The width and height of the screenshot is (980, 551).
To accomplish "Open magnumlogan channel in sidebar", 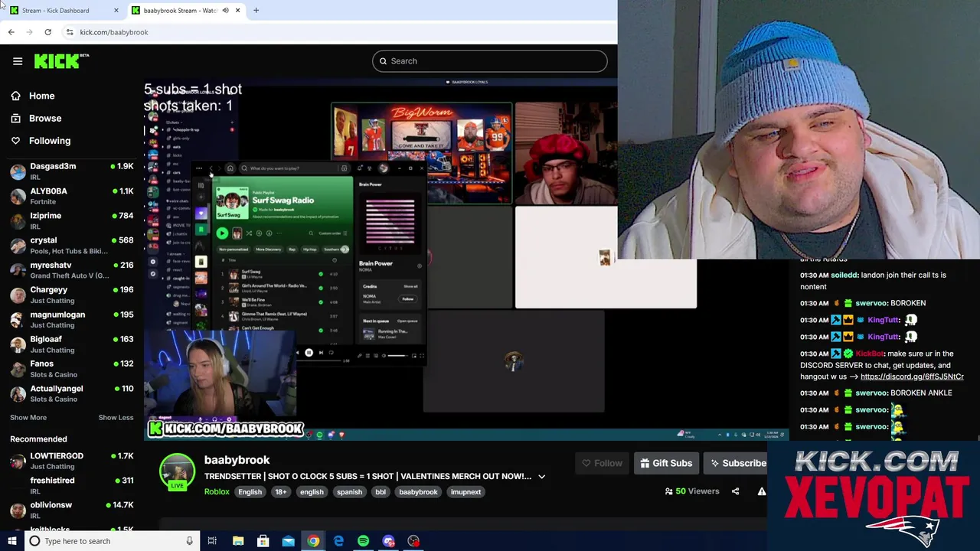I will (72, 319).
